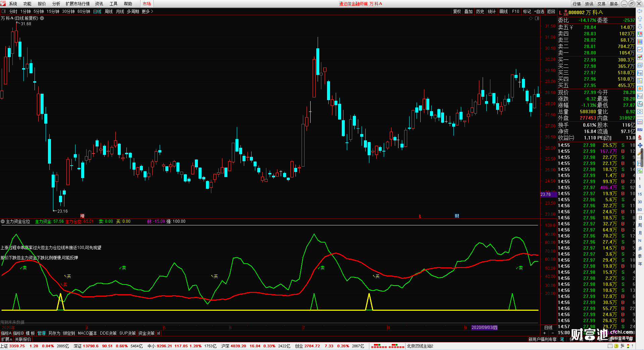Open the 统计 statistics dropdown
The image size is (644, 350).
click(492, 11)
